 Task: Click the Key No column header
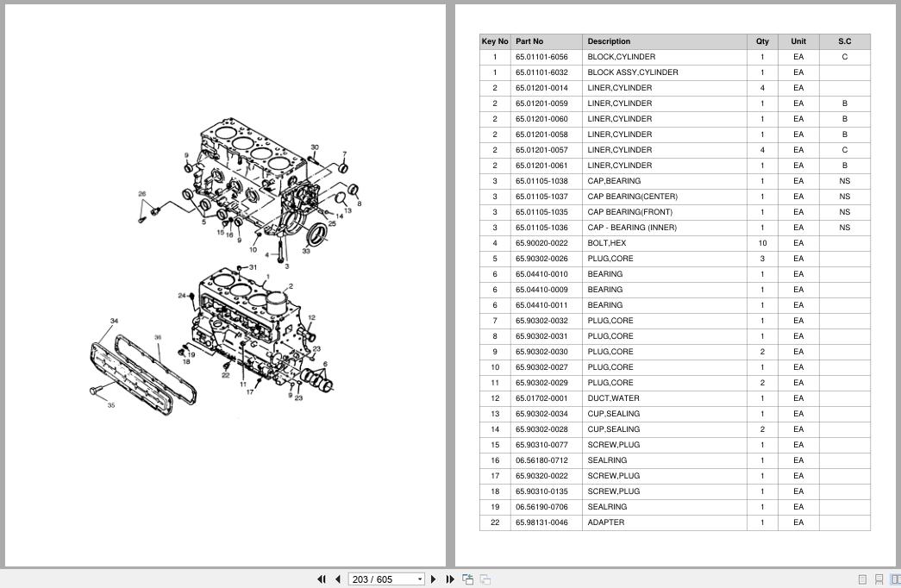[x=495, y=41]
